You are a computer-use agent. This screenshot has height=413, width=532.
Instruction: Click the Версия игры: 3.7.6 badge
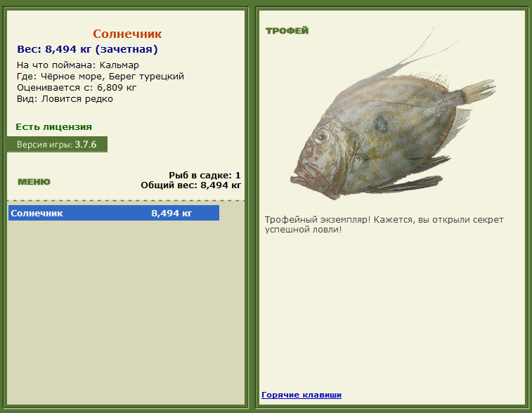click(x=57, y=145)
